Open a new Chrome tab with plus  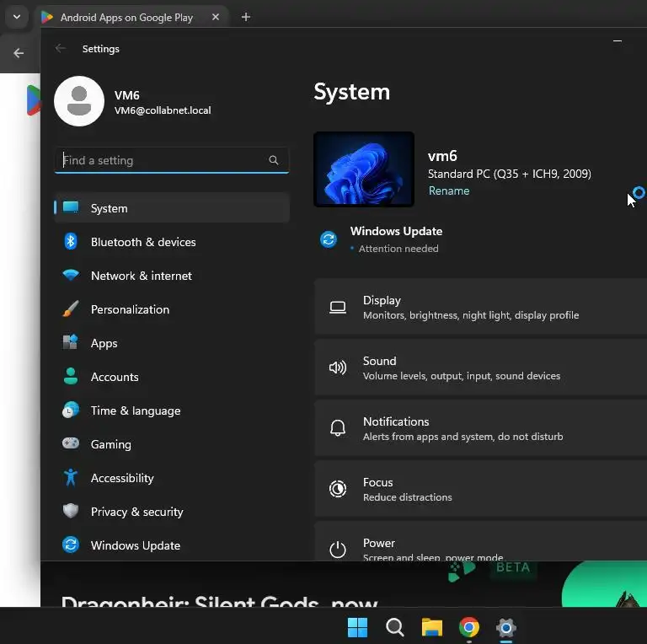tap(246, 18)
